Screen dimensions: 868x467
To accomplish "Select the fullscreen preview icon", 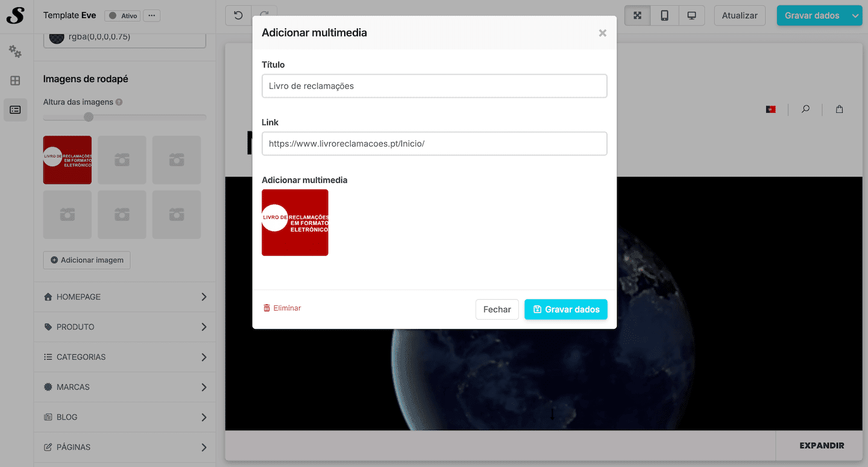I will [637, 16].
